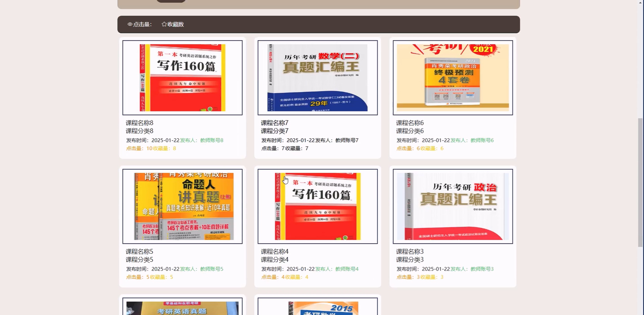Sort courses by 点击量
This screenshot has width=644, height=315.
click(142, 24)
